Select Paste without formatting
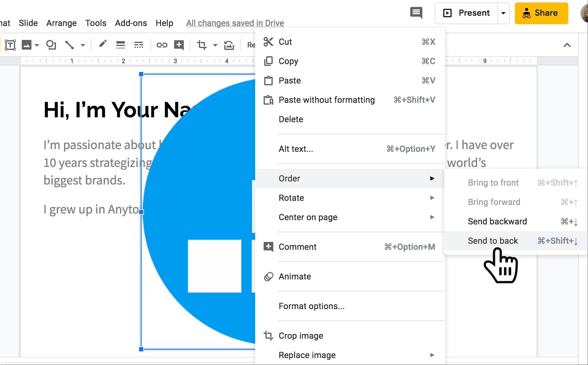588x365 pixels. (x=350, y=100)
